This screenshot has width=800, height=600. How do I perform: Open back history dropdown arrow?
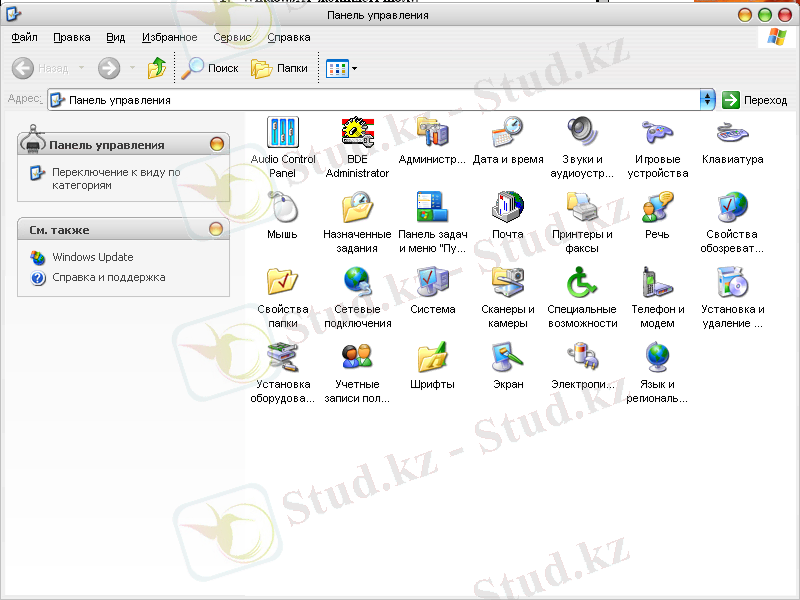[81, 68]
